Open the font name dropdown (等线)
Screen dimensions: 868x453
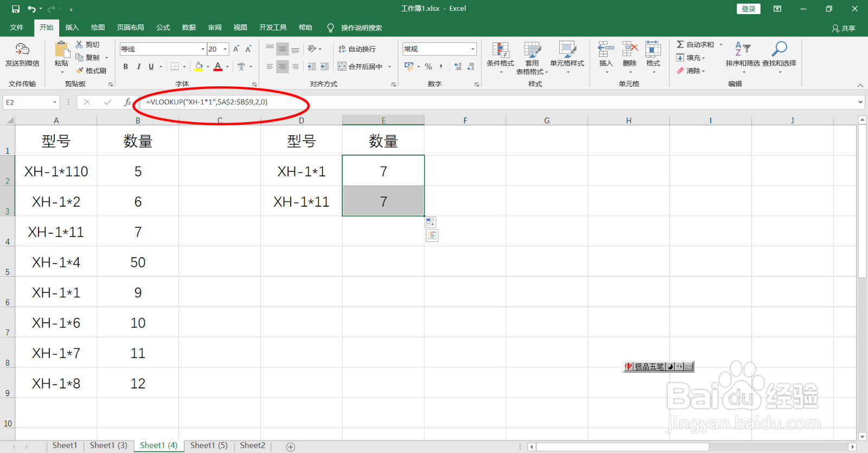click(x=203, y=49)
